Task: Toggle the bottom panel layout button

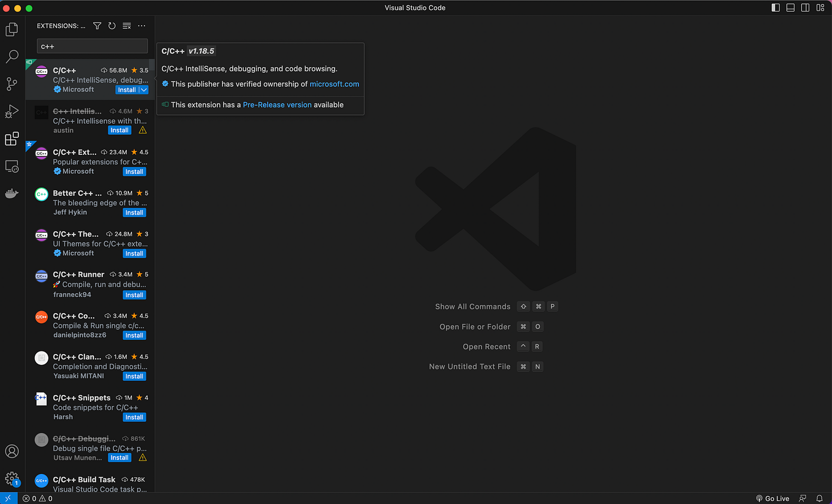Action: (x=790, y=8)
